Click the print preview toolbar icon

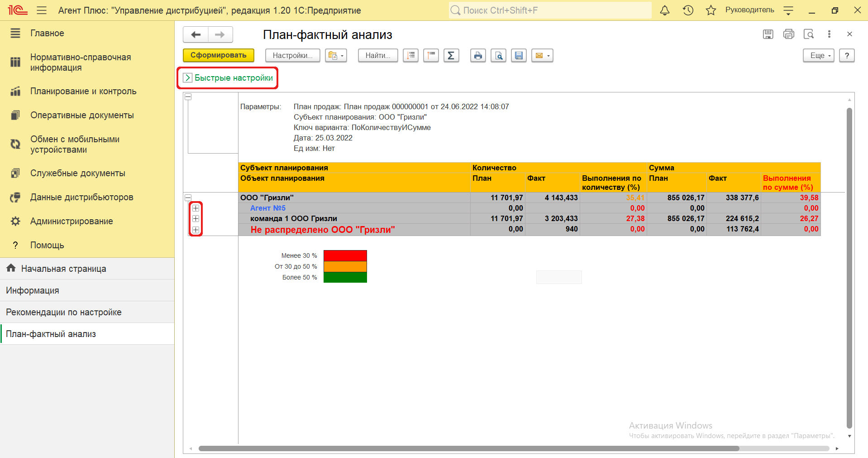498,55
